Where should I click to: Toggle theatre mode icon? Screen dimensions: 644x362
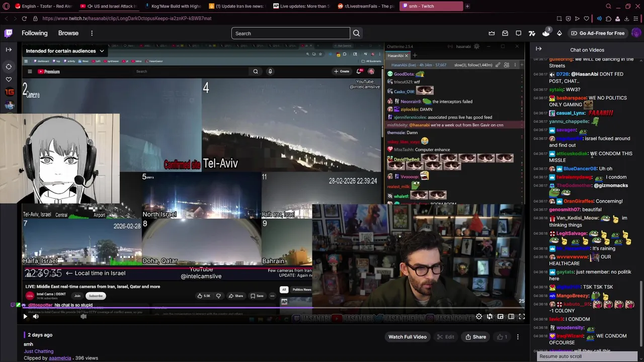tap(511, 316)
